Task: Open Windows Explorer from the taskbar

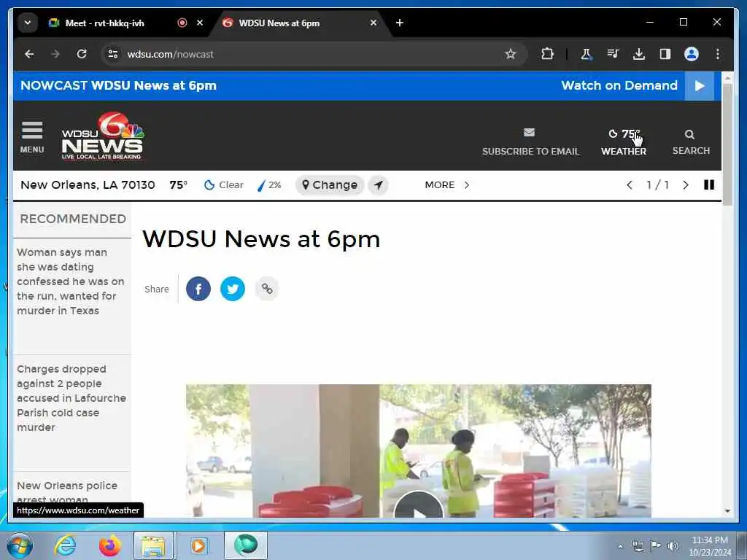Action: (x=155, y=545)
